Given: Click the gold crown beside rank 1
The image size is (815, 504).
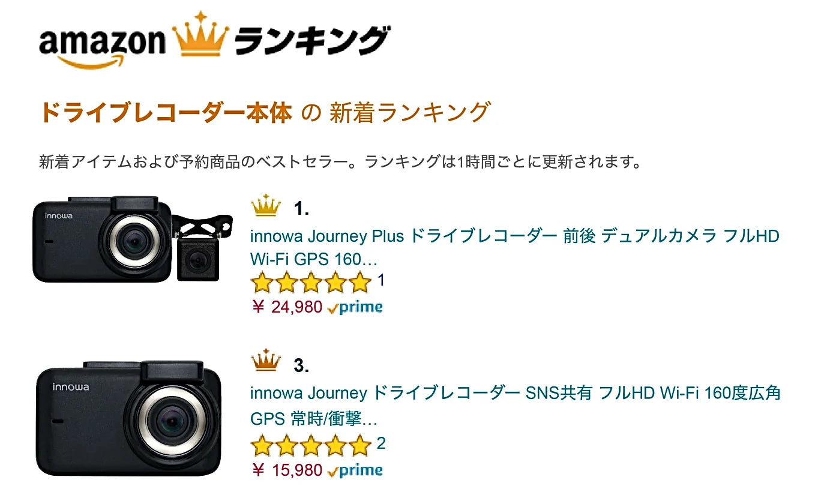Looking at the screenshot, I should [x=266, y=206].
